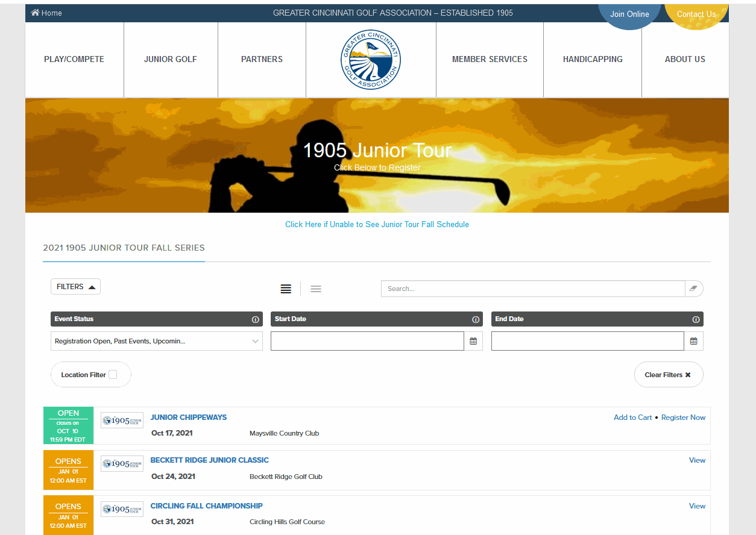Open End Date calendar picker

693,341
